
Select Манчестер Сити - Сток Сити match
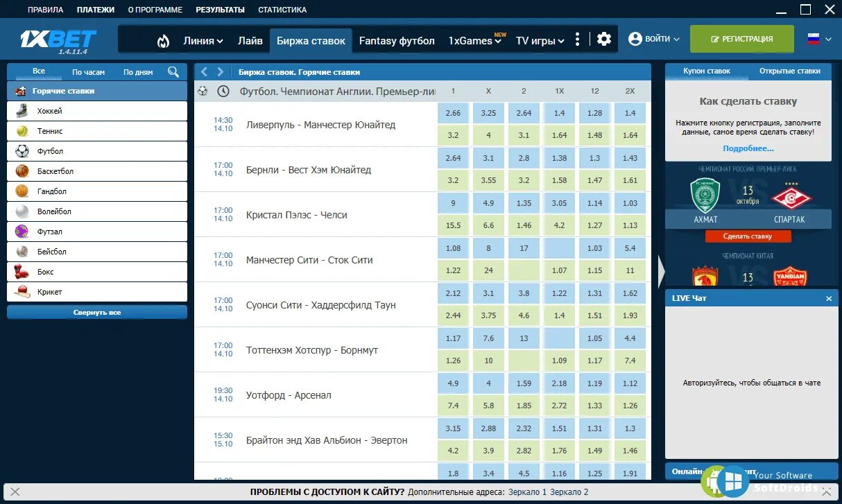pyautogui.click(x=309, y=260)
